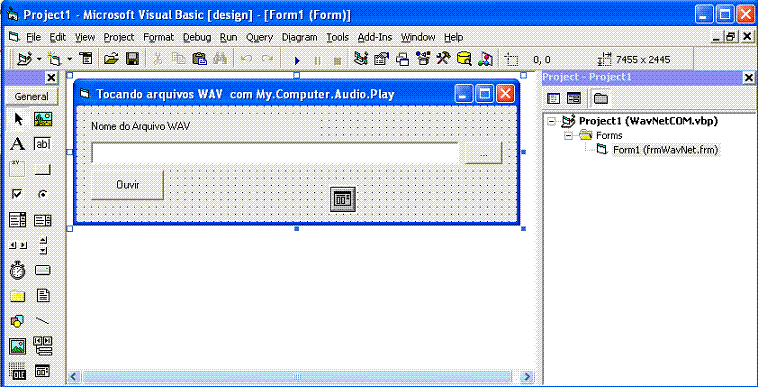Click the Ouvir button on the form
758x387 pixels.
point(128,185)
